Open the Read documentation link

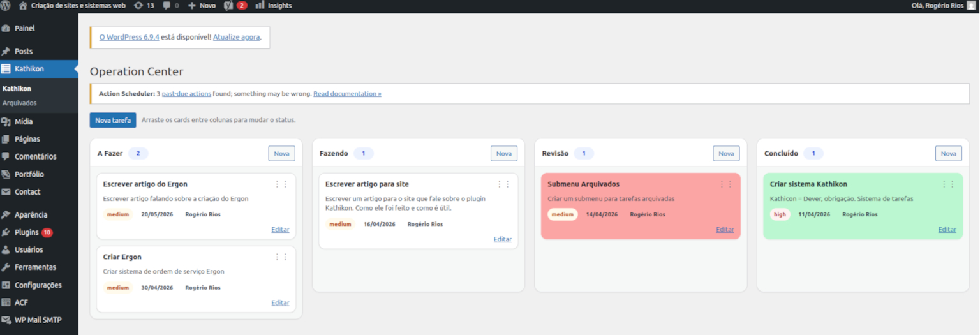click(347, 94)
